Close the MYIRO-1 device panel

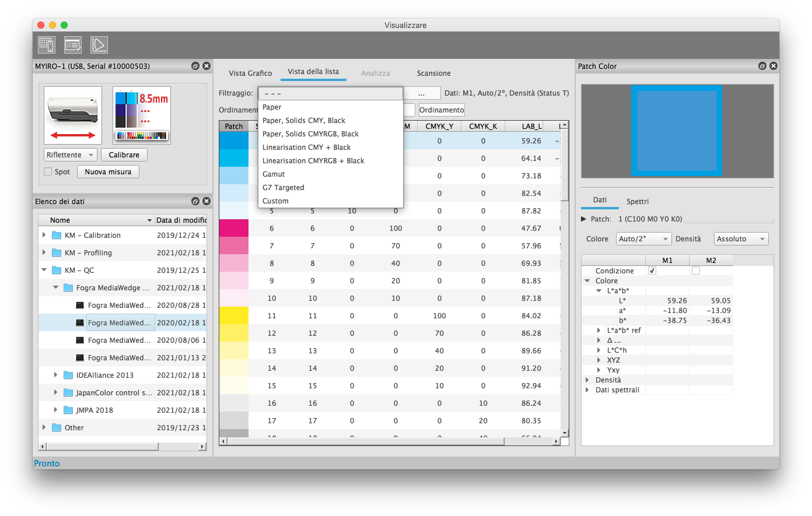206,66
